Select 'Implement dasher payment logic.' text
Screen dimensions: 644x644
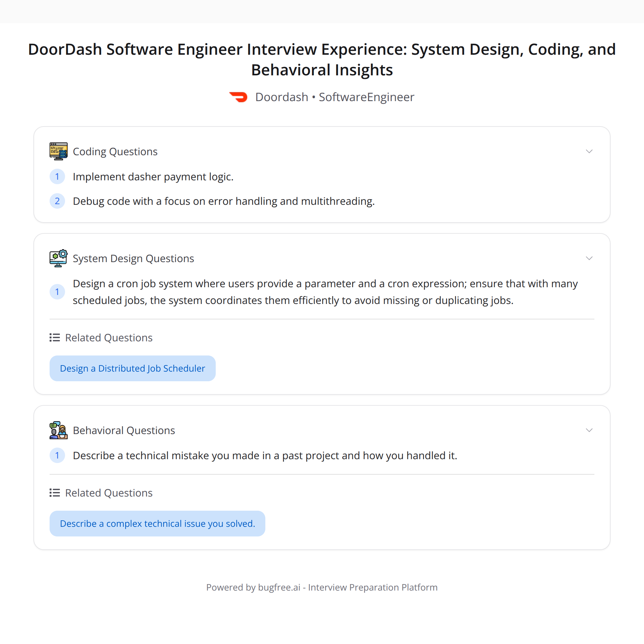click(153, 177)
